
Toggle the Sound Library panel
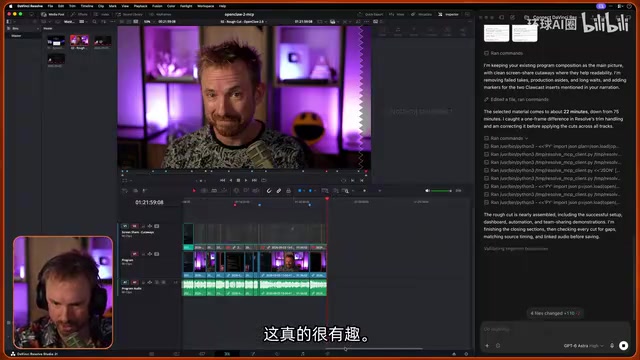coord(129,14)
